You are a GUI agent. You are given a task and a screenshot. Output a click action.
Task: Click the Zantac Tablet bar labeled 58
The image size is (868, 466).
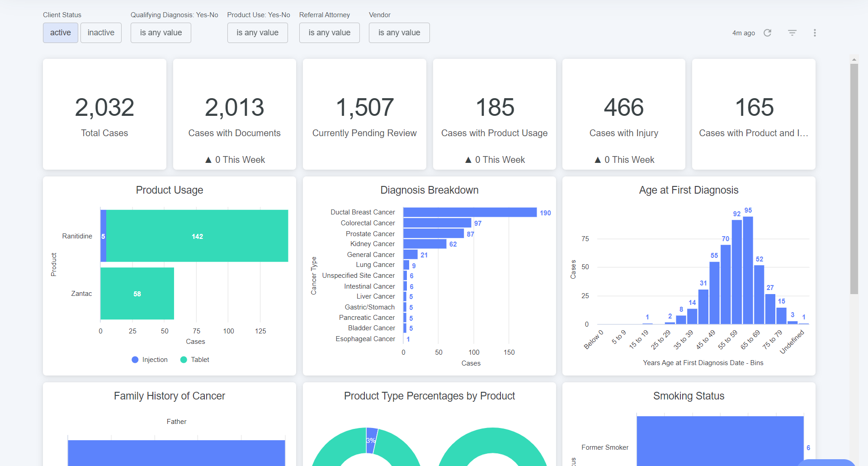pos(137,294)
